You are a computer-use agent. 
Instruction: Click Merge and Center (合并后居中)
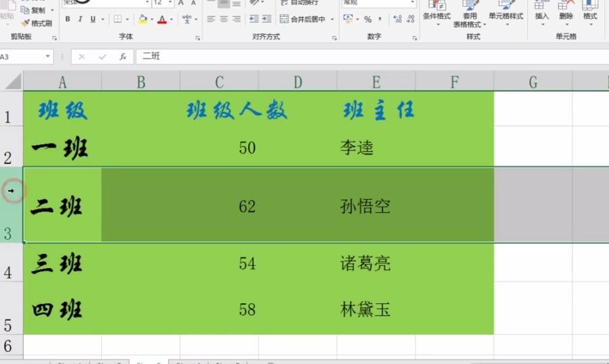point(308,20)
